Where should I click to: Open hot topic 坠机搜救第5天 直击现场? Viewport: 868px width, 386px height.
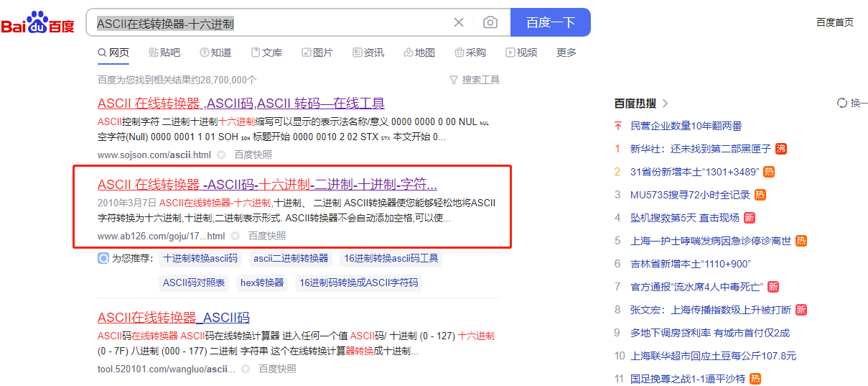pos(685,218)
